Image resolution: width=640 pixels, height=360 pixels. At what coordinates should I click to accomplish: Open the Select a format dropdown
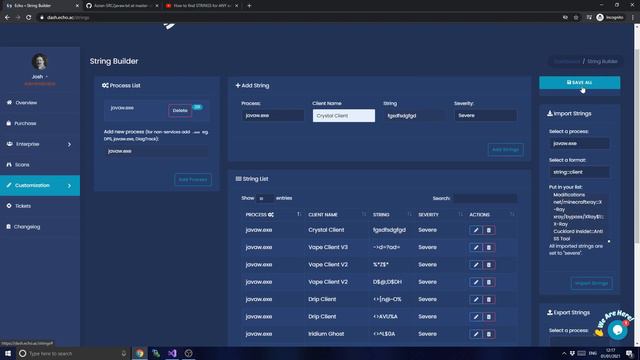click(x=579, y=172)
